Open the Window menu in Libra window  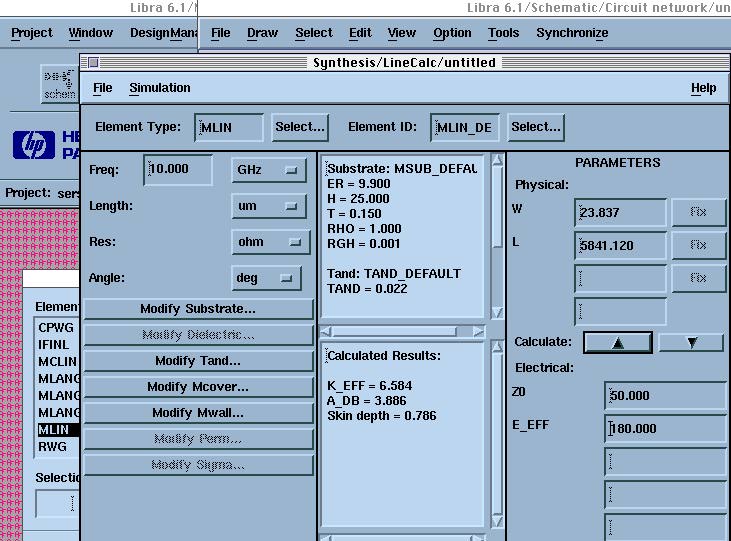click(x=90, y=33)
